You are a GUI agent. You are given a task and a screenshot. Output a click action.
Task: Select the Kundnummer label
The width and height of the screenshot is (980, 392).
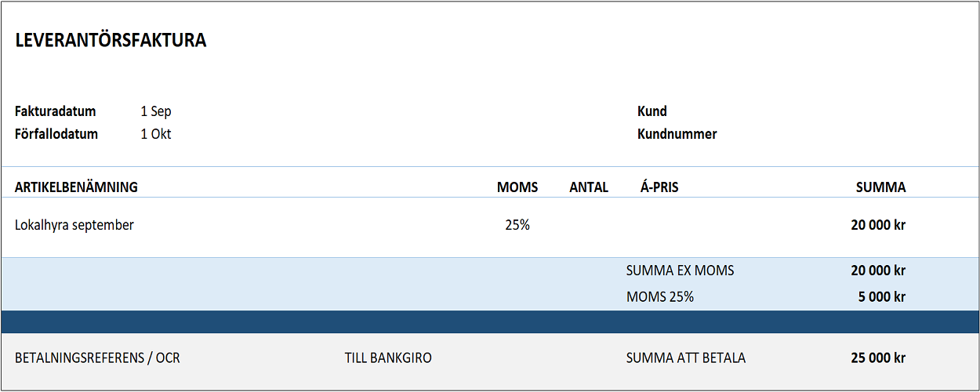677,134
